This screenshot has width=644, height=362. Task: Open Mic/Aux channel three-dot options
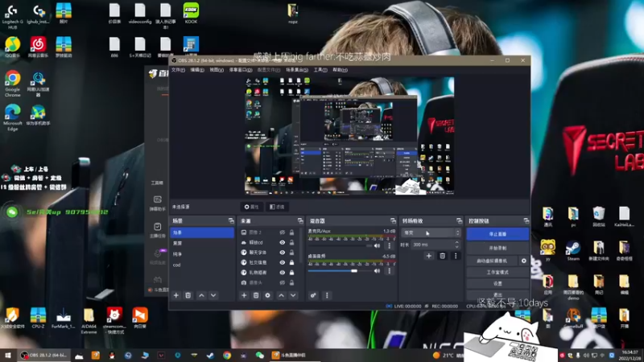tap(390, 246)
